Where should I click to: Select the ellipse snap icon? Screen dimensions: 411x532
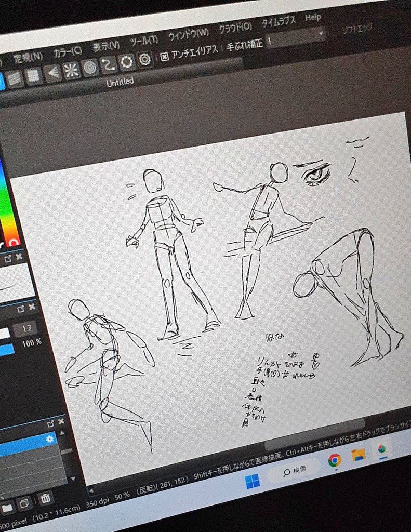[127, 62]
